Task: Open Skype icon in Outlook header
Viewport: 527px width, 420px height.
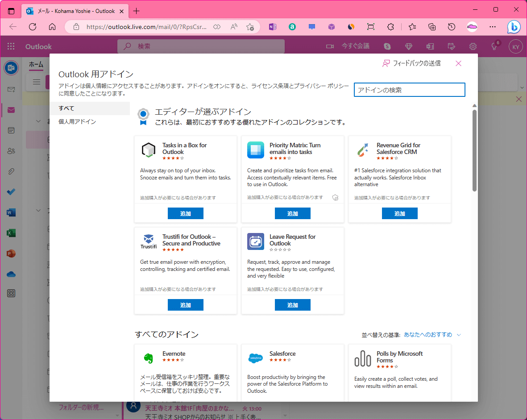Action: [387, 46]
